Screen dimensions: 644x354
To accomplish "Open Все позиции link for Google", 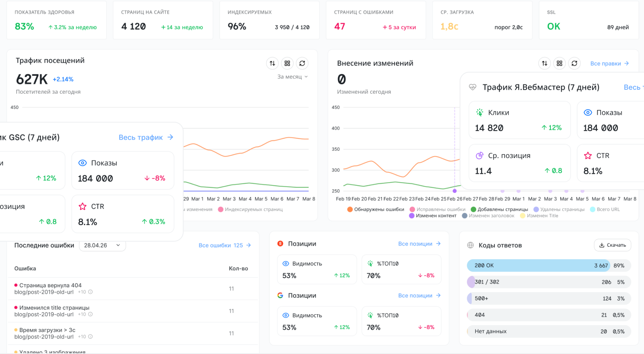I will click(x=420, y=295).
